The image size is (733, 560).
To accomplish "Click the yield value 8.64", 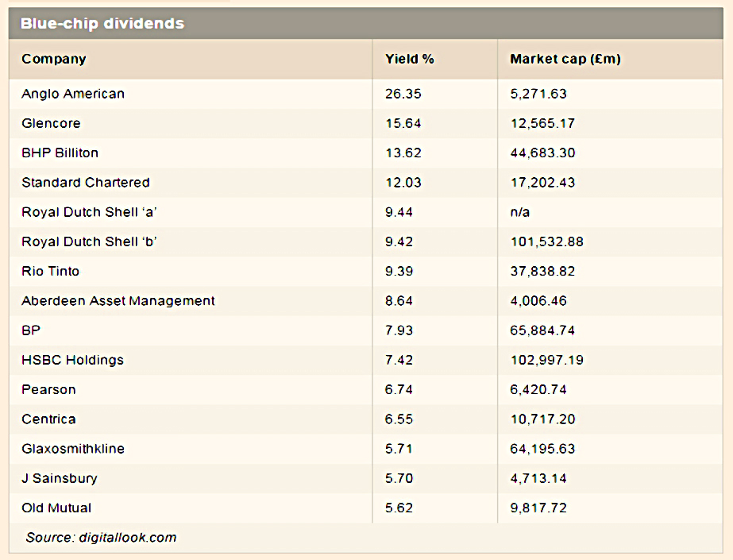I will [x=399, y=301].
